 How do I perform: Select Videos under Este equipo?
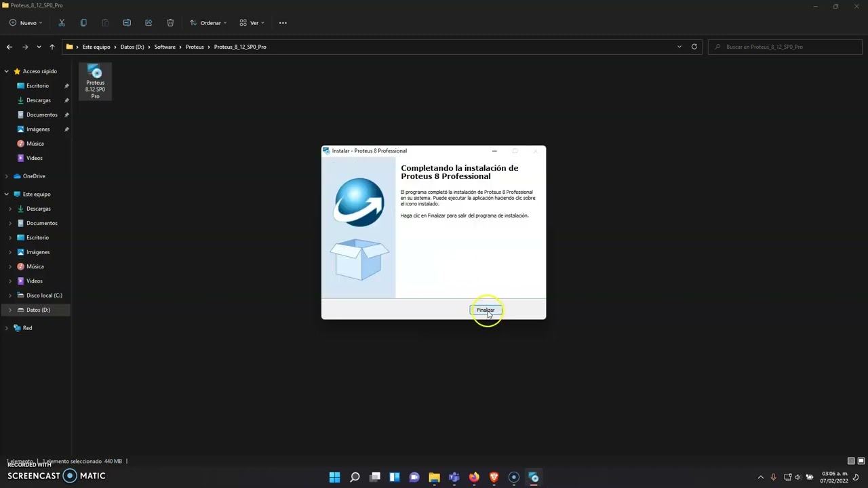pyautogui.click(x=34, y=281)
